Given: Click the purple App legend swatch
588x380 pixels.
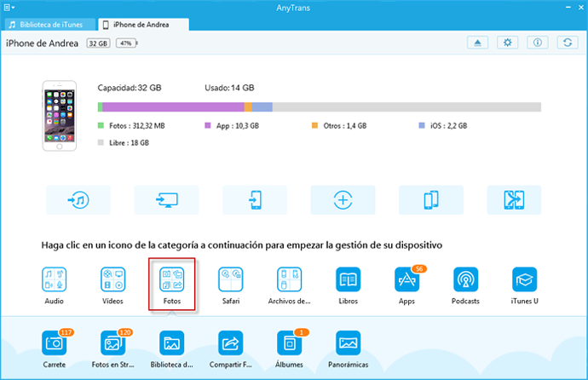Looking at the screenshot, I should click(208, 125).
